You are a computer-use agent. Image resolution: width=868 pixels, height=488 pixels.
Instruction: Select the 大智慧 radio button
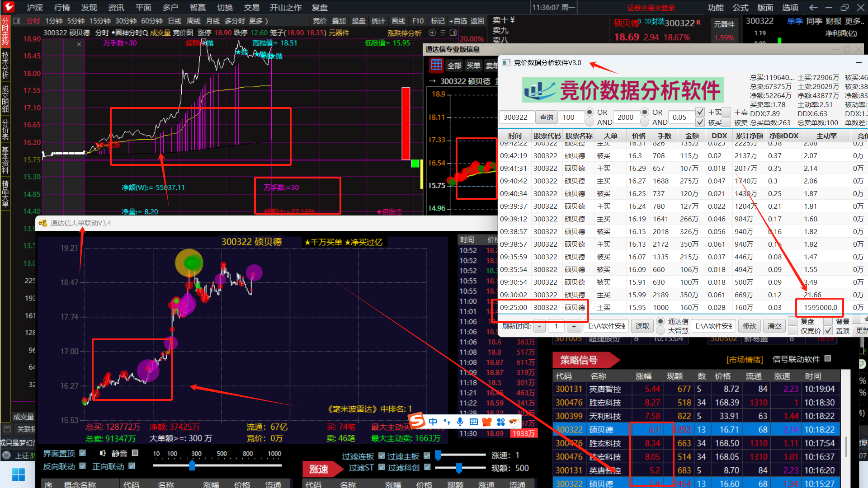pos(660,331)
